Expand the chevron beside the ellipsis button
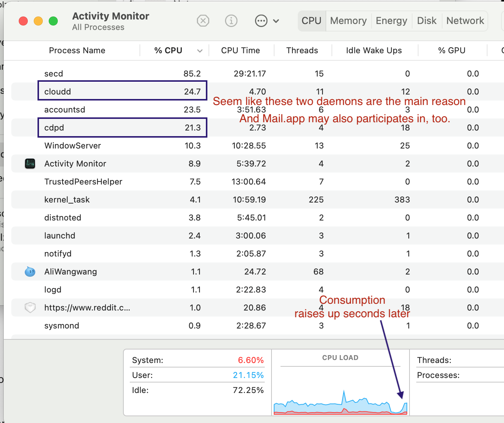Screen dimensions: 504x423 pos(276,21)
